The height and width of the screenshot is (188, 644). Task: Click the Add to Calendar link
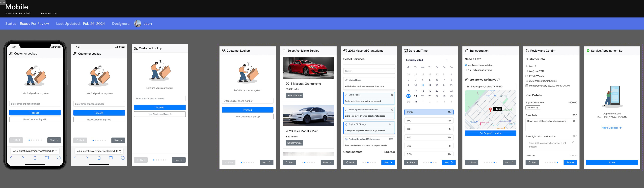pos(611,128)
